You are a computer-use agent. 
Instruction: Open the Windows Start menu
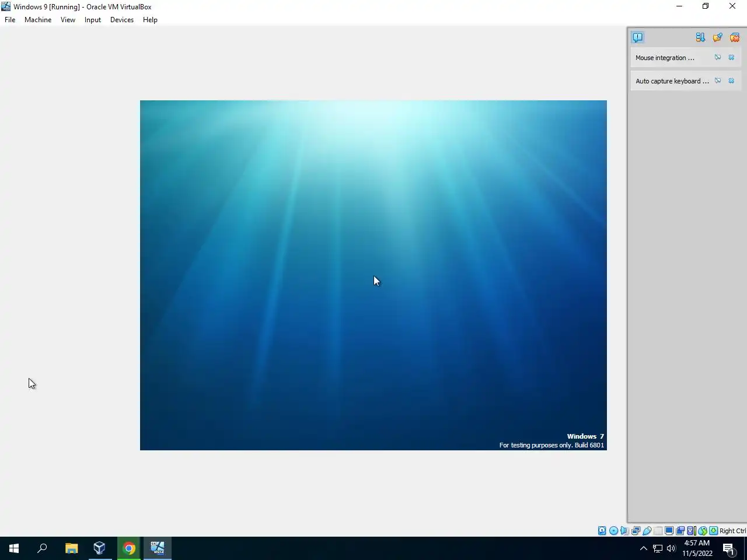(14, 548)
